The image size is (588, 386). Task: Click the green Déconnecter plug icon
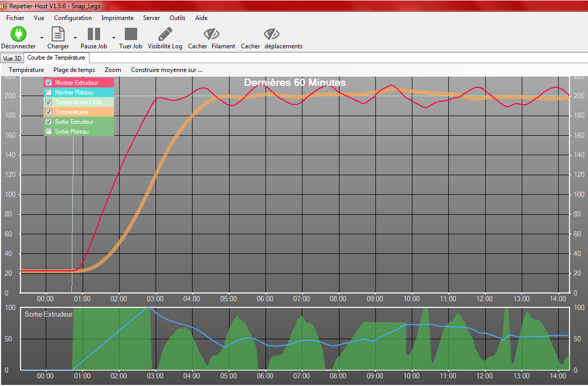coord(18,34)
